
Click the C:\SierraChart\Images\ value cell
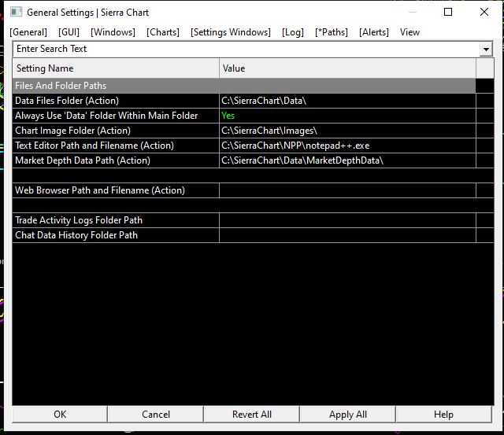coord(347,131)
